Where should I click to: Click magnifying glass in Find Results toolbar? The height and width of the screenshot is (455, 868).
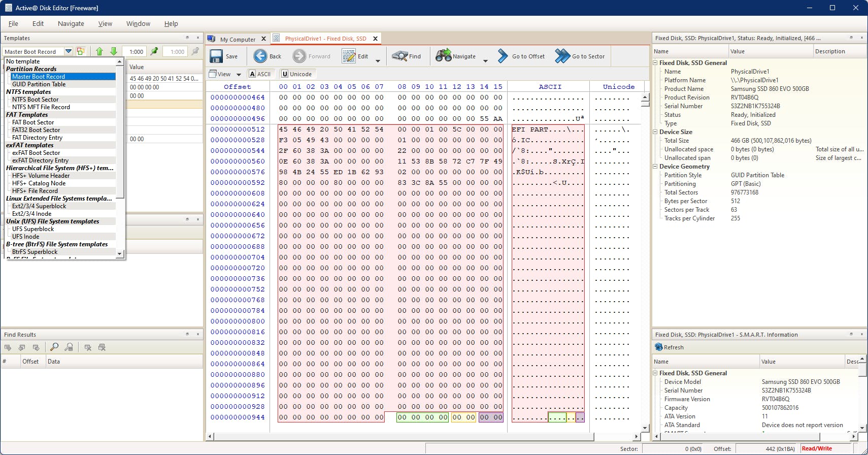(54, 347)
